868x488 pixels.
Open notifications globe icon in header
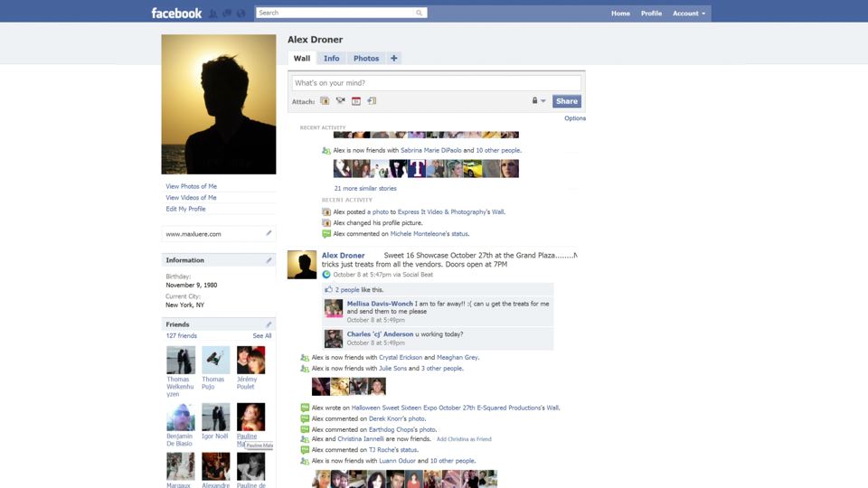click(x=241, y=14)
